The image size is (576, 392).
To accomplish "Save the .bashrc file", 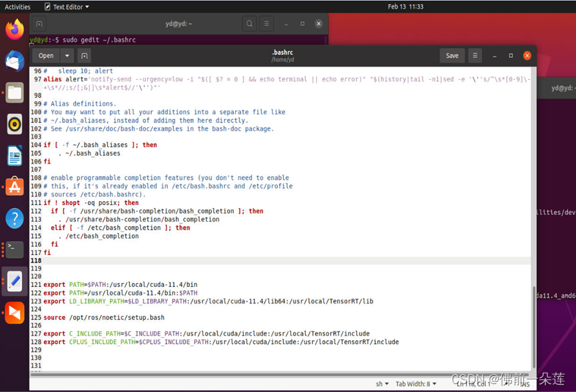I will [x=452, y=55].
